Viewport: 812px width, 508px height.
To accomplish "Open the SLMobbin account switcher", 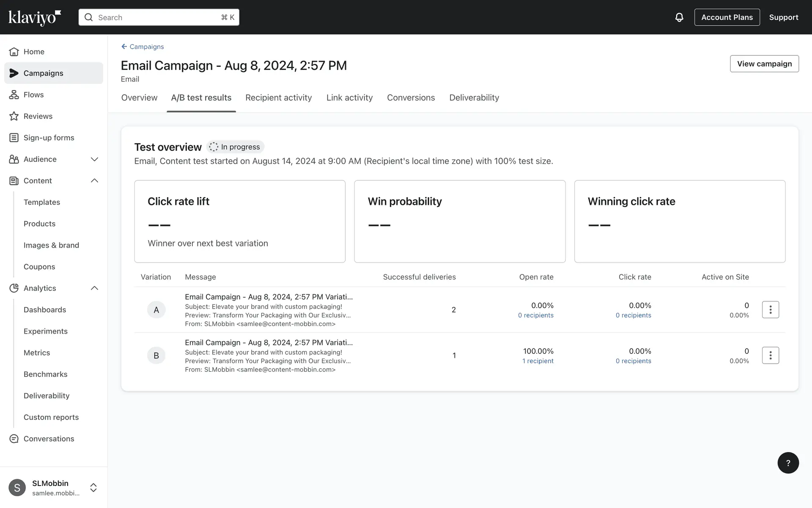I will click(93, 488).
